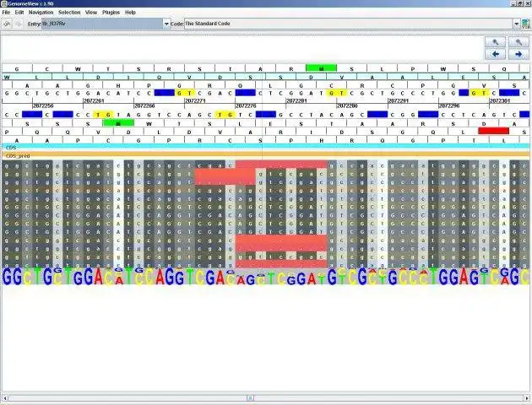Open the Selection menu

click(x=69, y=12)
